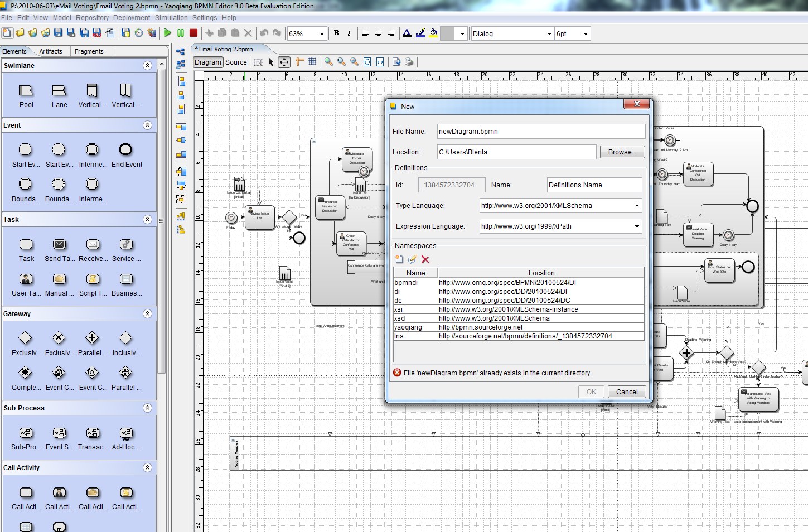Switch to the Artifacts palette tab
The width and height of the screenshot is (808, 532).
pos(51,51)
